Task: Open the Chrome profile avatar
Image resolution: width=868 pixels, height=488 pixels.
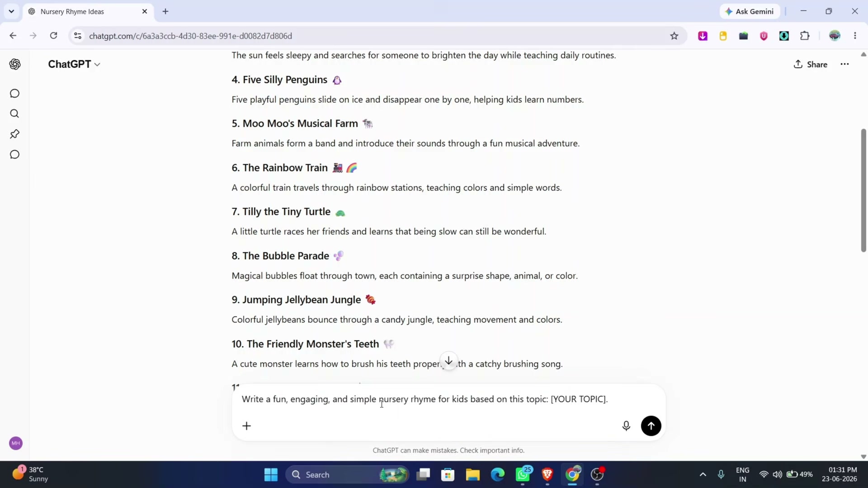Action: pos(835,36)
